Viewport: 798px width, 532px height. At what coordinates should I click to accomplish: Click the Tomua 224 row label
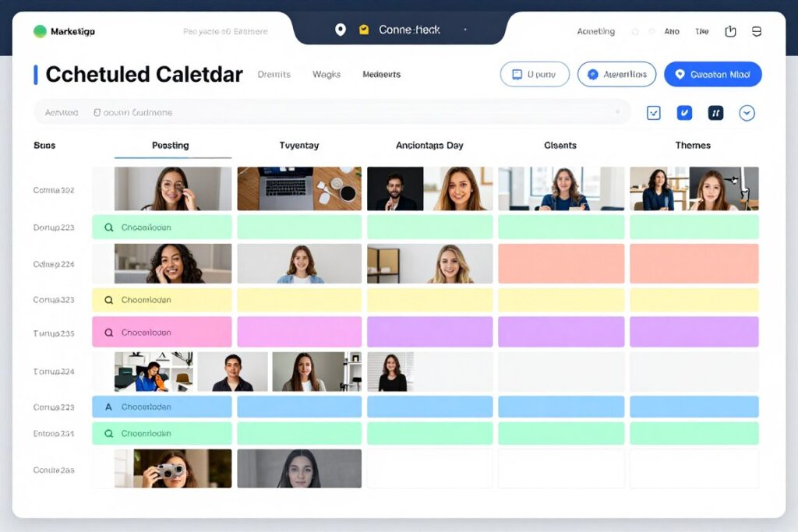click(x=54, y=372)
